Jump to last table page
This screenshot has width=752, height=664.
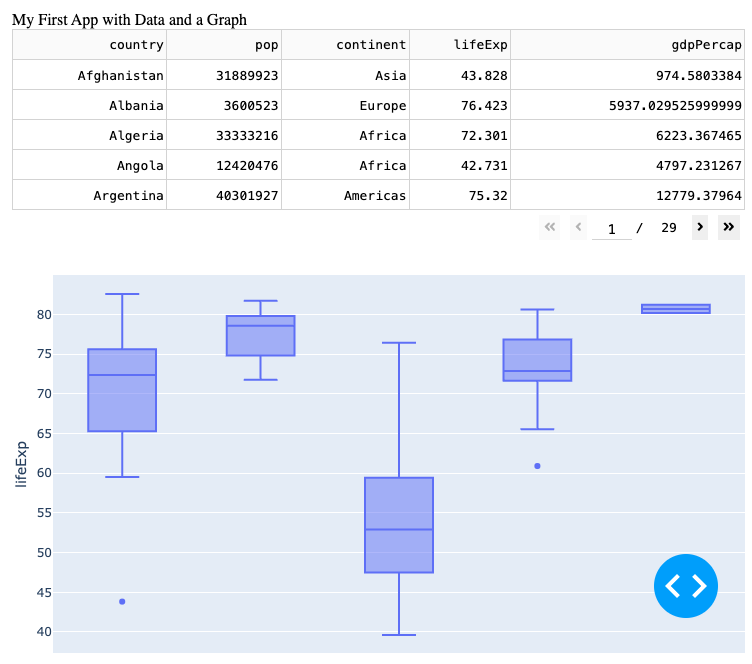click(729, 227)
